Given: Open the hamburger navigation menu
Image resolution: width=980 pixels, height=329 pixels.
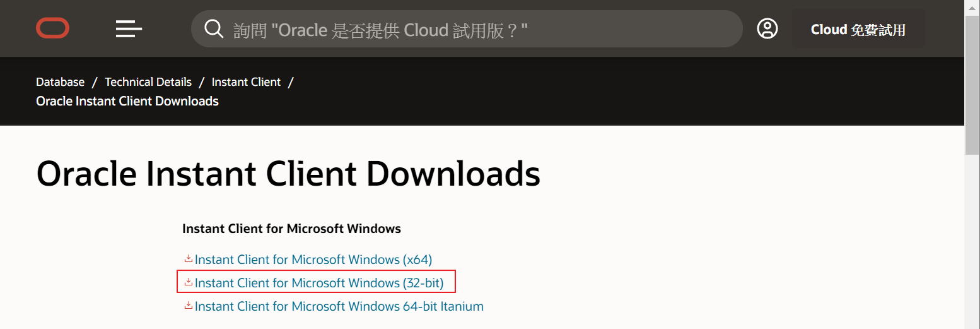Looking at the screenshot, I should point(129,28).
